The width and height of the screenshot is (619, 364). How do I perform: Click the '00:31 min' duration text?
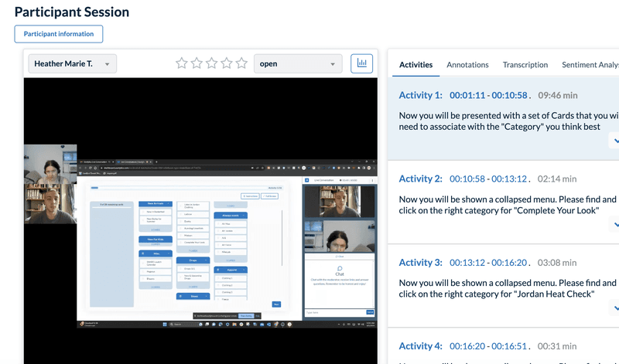click(557, 346)
